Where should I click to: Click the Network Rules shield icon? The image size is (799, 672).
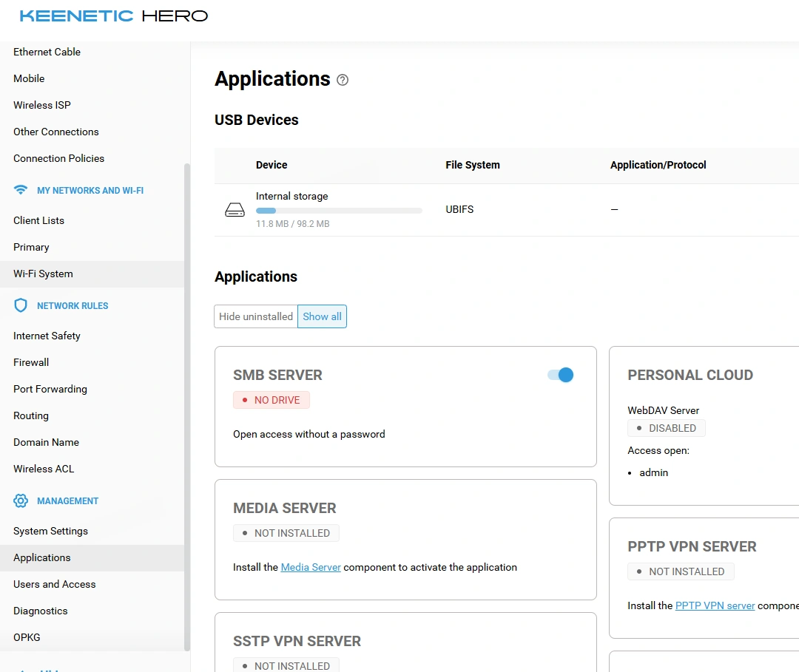pos(21,305)
